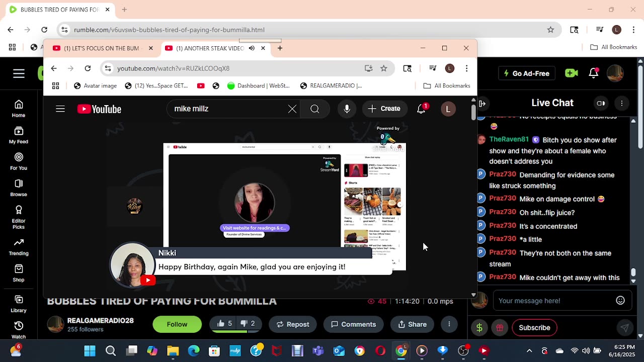Screen dimensions: 644x362
Task: Open Rumble Home in the left sidebar
Action: point(19,108)
